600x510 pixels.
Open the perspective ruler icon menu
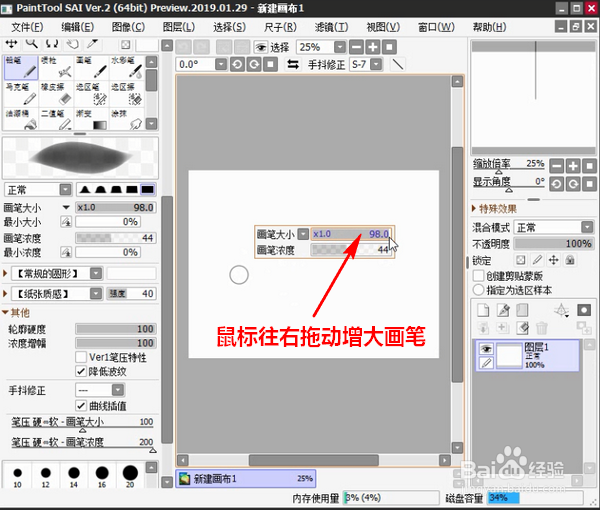(x=562, y=310)
